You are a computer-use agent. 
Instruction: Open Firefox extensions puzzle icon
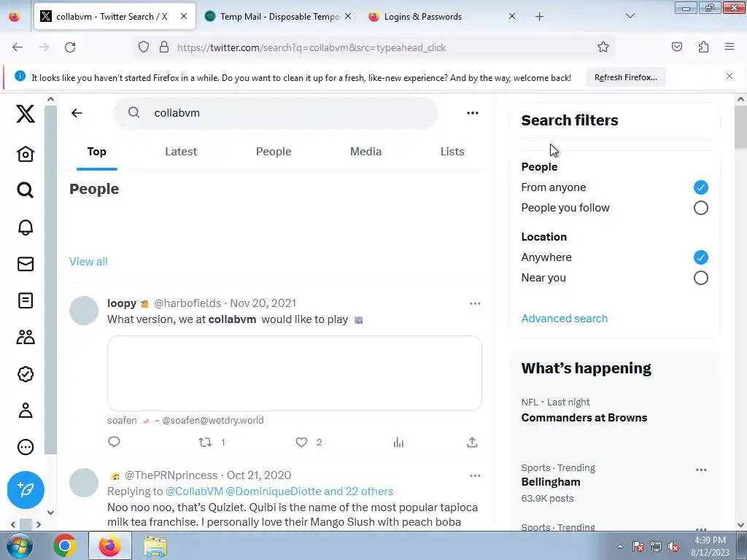click(703, 47)
